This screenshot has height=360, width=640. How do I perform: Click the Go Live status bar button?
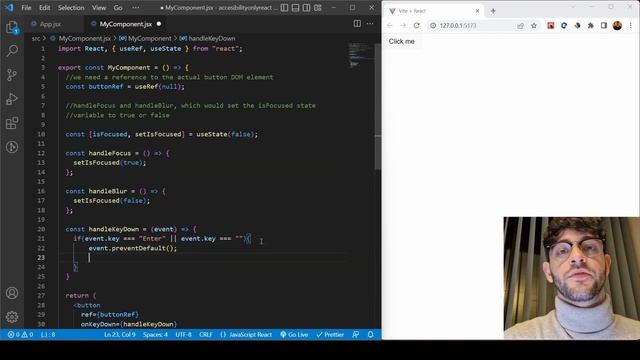[294, 335]
